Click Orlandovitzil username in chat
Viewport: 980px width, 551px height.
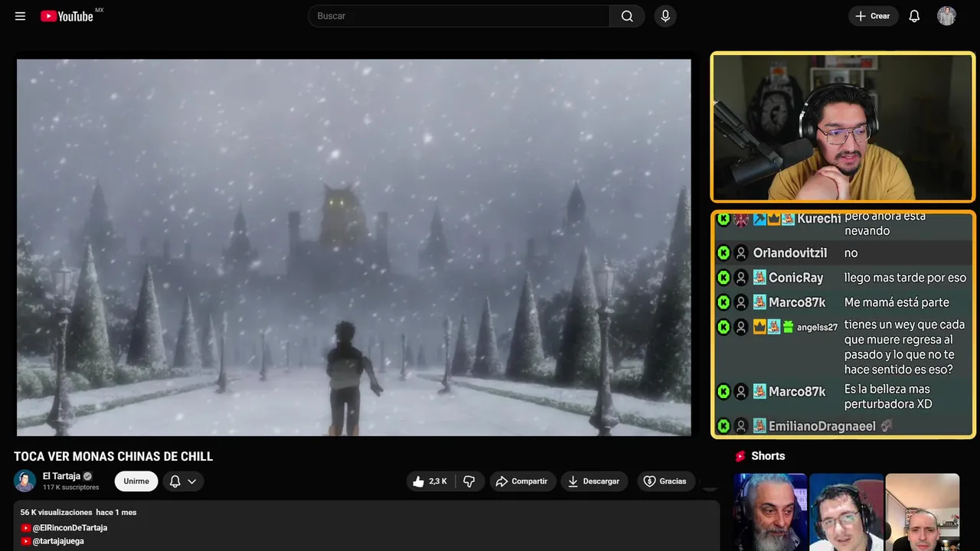[x=790, y=253]
